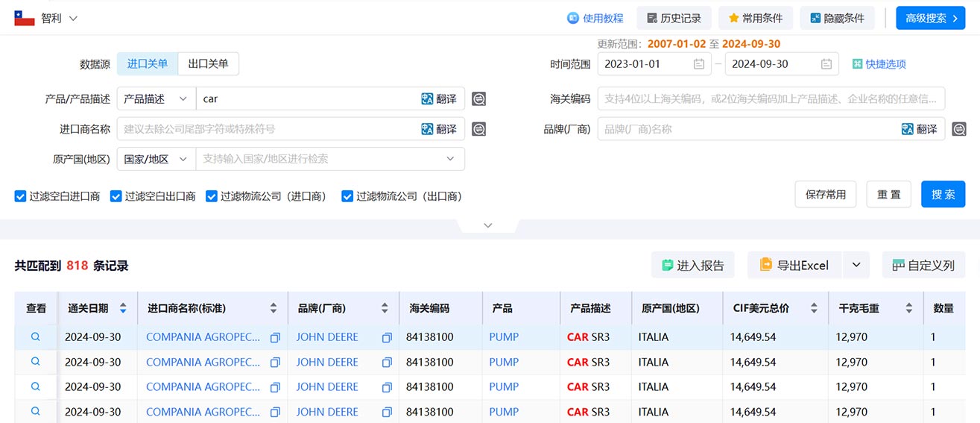
Task: Collapse the search panel with chevron
Action: click(x=488, y=225)
